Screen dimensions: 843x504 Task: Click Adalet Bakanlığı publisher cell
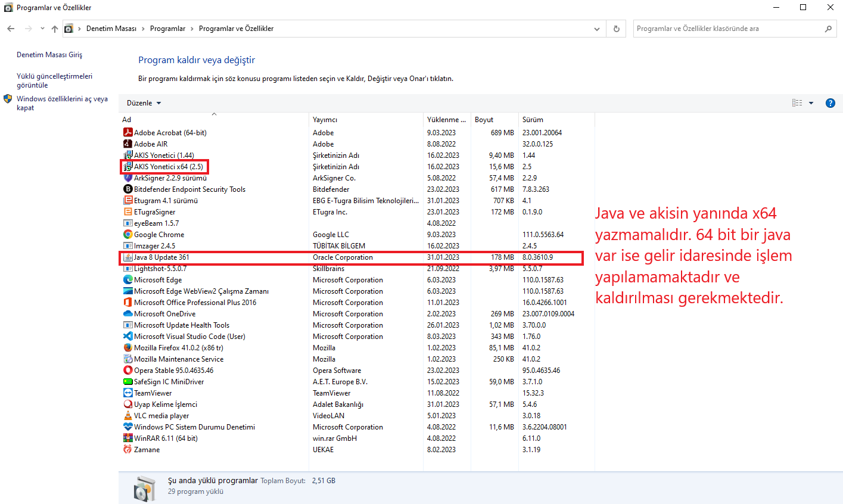pos(338,404)
